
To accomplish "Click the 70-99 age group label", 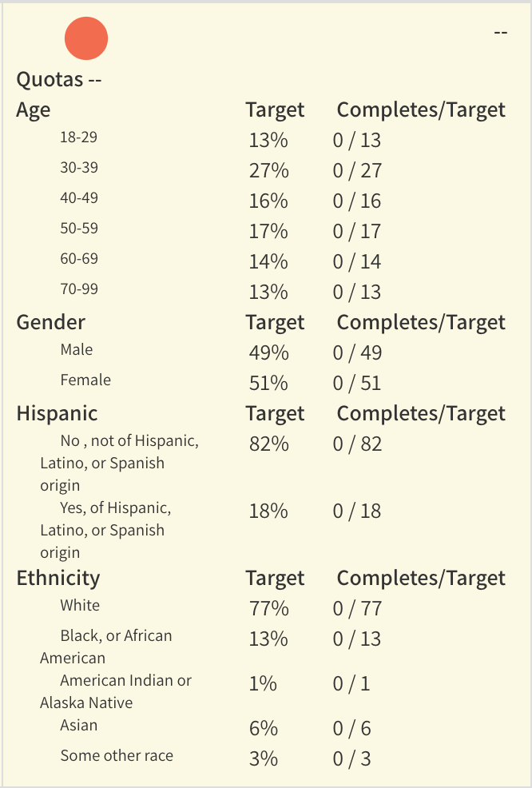I will [x=78, y=289].
